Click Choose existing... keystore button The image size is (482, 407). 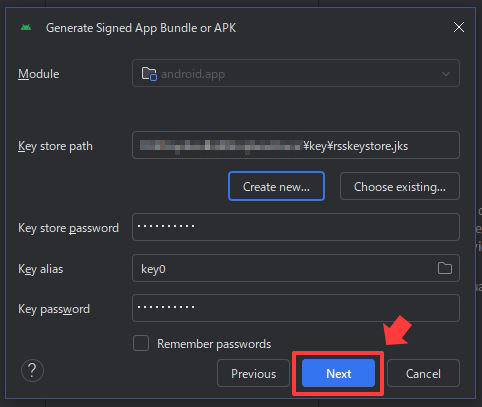coord(400,186)
